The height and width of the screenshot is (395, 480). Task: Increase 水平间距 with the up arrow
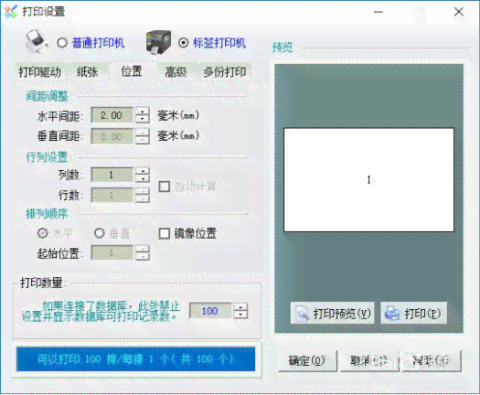coord(143,112)
